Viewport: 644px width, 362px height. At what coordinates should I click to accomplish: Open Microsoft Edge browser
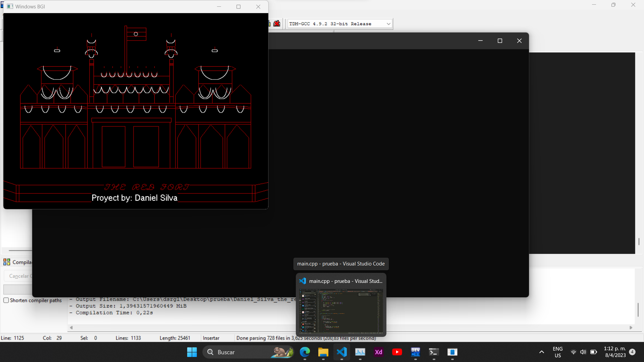[x=305, y=352]
